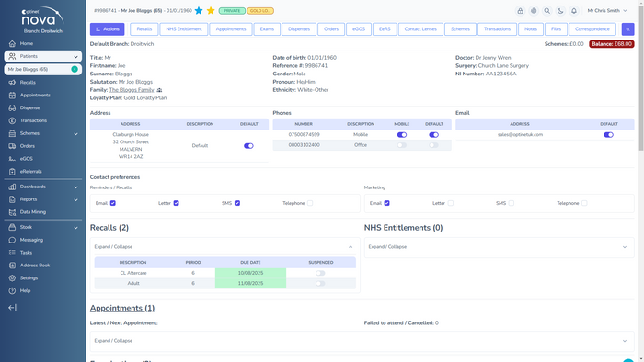Image resolution: width=644 pixels, height=362 pixels.
Task: Toggle dark mode with the moon icon
Action: point(560,11)
